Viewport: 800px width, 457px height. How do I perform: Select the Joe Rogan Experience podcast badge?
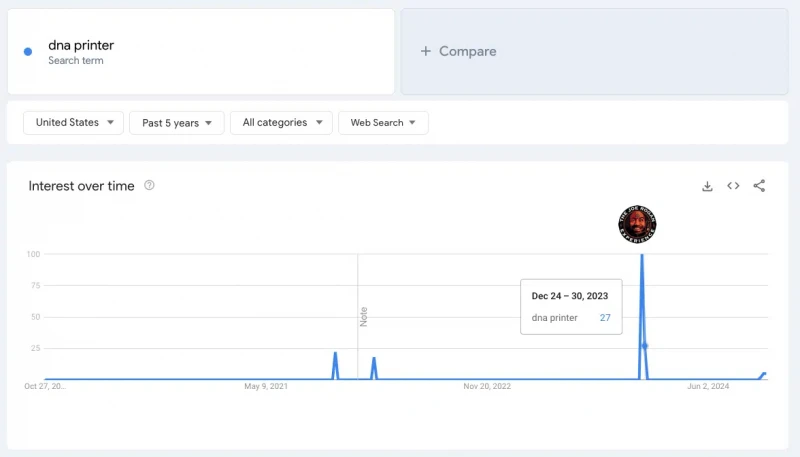[637, 224]
